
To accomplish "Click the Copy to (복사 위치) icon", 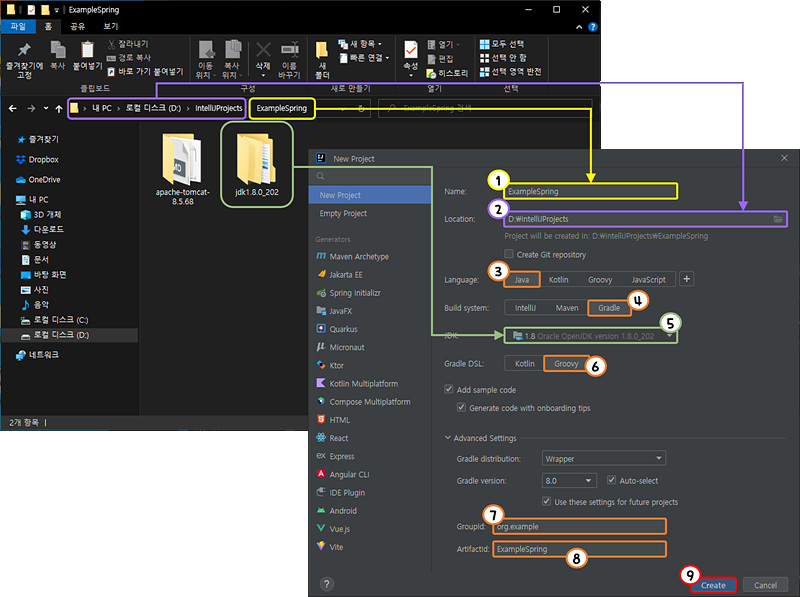I will click(233, 50).
